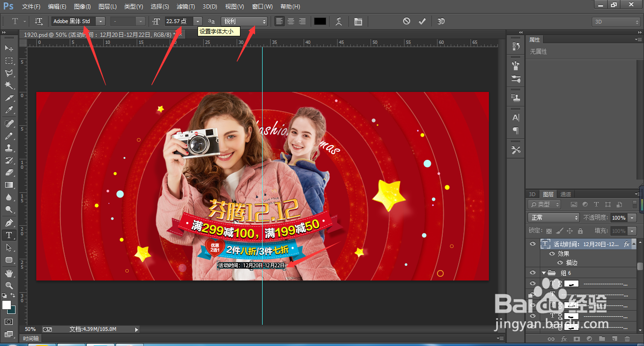This screenshot has height=346, width=644.
Task: Open the 3D workspace dropdown
Action: [x=616, y=22]
